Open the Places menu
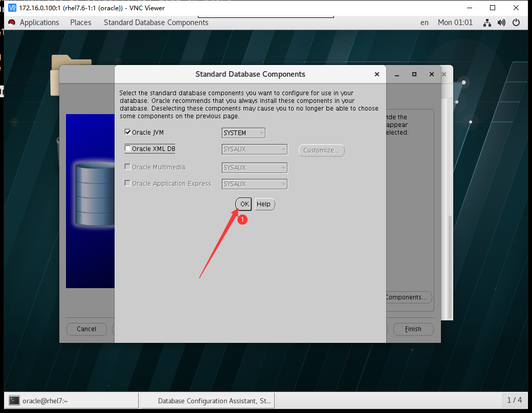 click(81, 23)
